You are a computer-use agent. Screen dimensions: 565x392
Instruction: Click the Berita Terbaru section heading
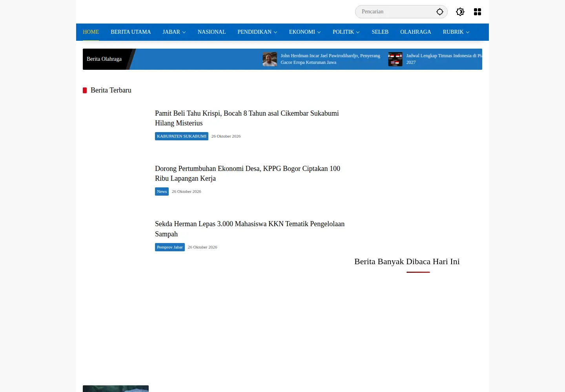pos(111,90)
